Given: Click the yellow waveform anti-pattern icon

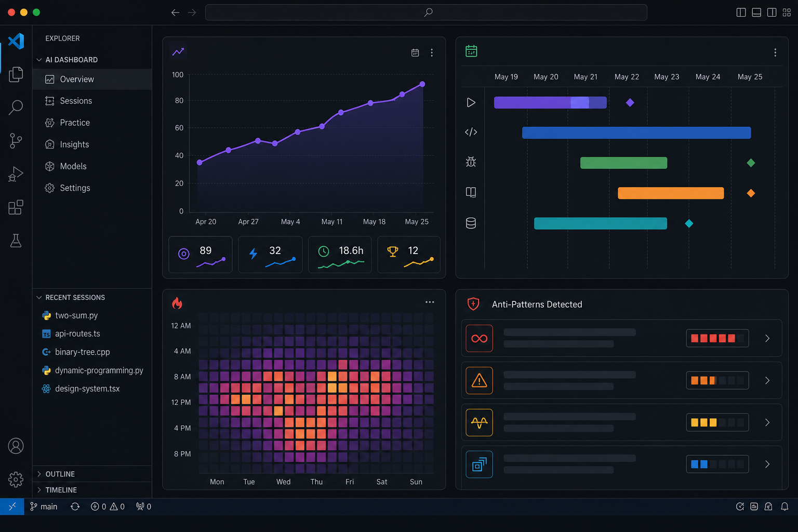Looking at the screenshot, I should click(479, 422).
